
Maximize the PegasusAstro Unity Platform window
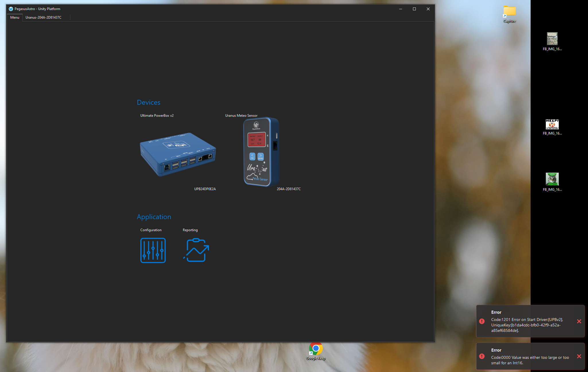click(414, 9)
